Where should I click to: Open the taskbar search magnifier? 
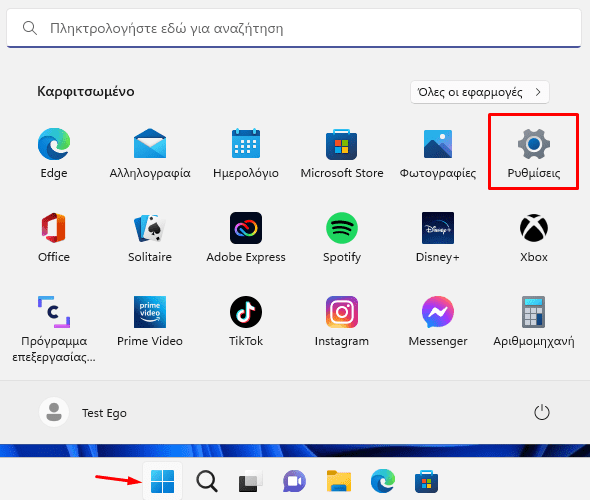207,481
